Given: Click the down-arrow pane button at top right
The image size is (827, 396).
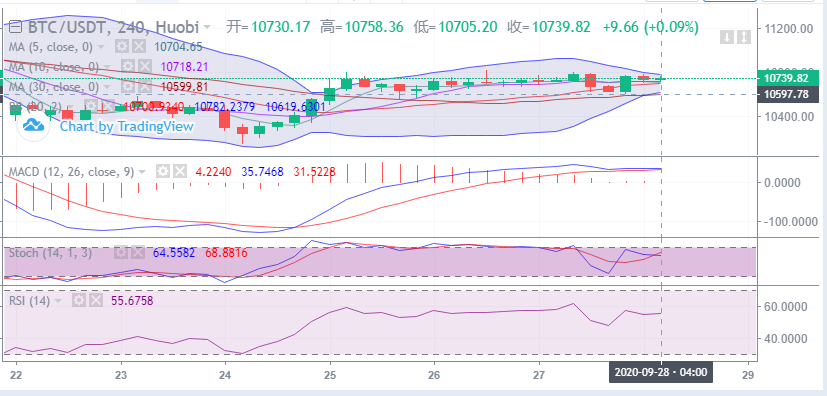Looking at the screenshot, I should (727, 37).
